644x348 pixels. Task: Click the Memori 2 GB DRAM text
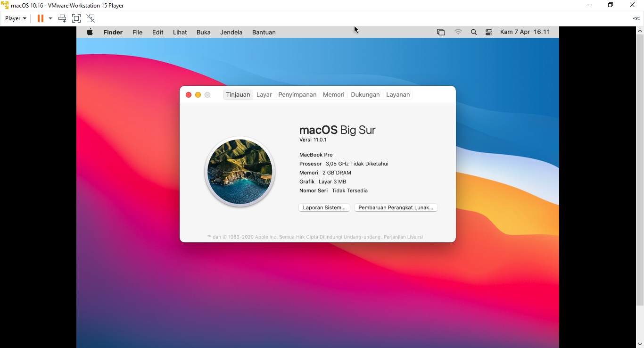(325, 173)
